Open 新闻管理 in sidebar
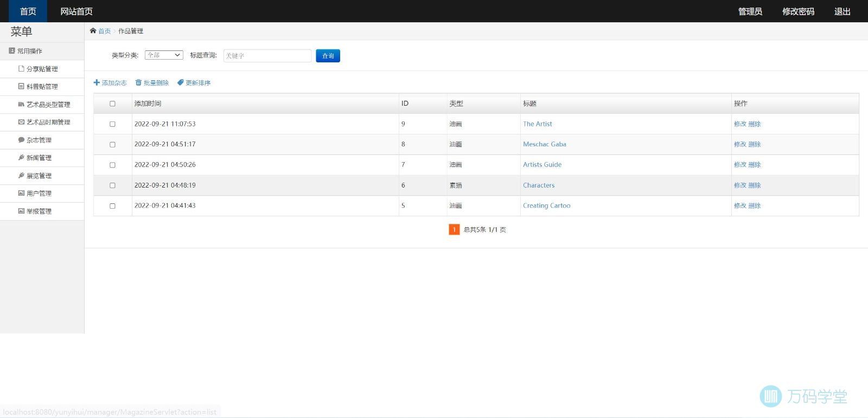Screen dimensions: 868x418 pos(42,158)
